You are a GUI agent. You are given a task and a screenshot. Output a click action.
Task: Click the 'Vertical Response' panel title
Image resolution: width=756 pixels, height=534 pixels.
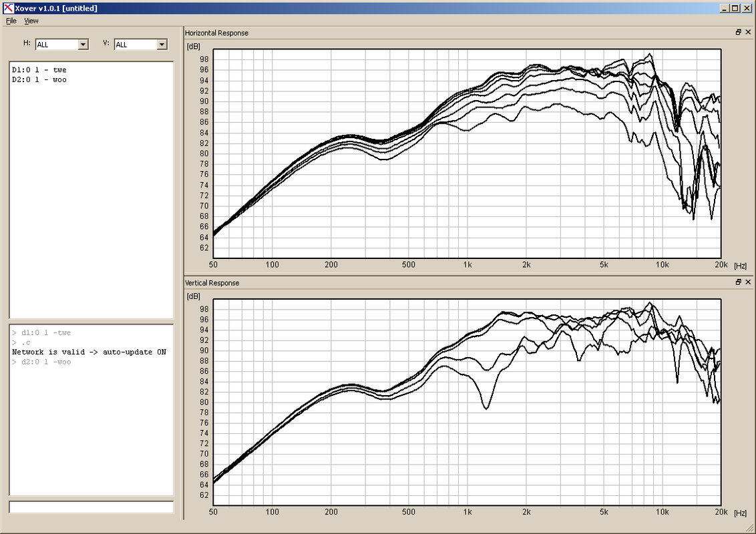(x=212, y=283)
